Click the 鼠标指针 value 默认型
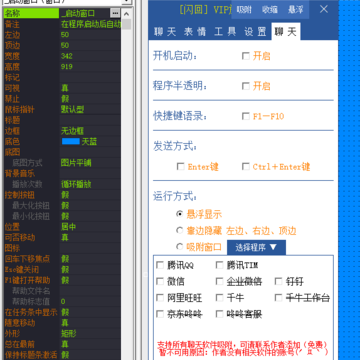Screen dimensions: 360x360 pyautogui.click(x=72, y=109)
